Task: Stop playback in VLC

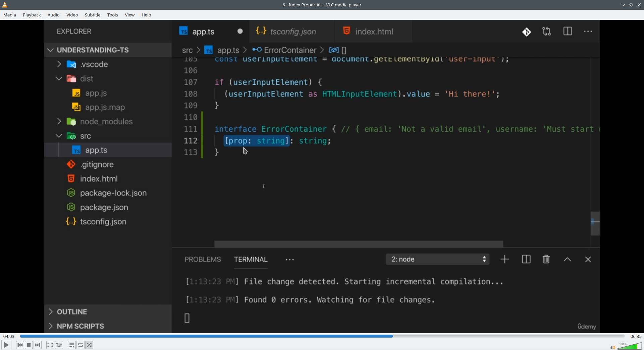Action: click(x=29, y=345)
